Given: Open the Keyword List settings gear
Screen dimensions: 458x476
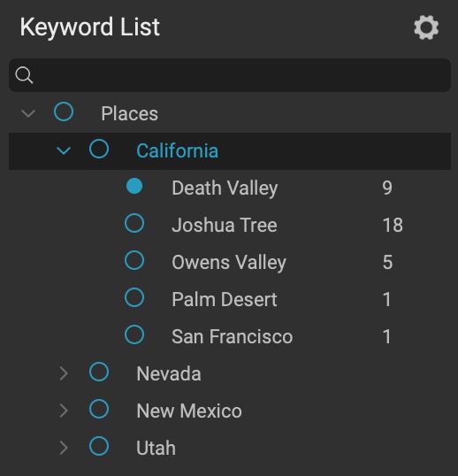Looking at the screenshot, I should 426,27.
